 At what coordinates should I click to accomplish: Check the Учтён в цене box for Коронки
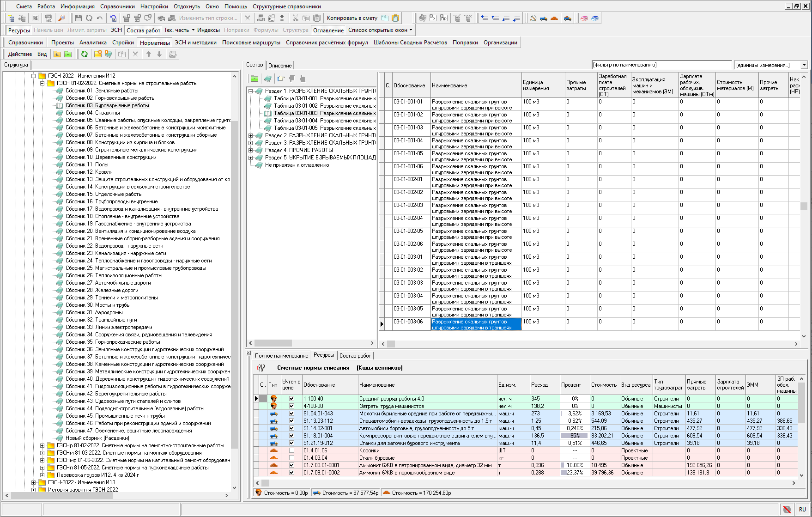point(291,450)
